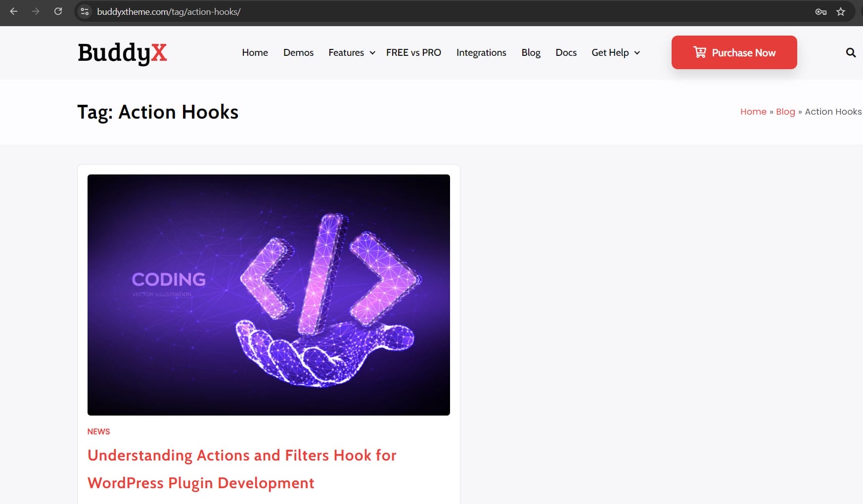Open the Integrations menu item

pos(481,52)
